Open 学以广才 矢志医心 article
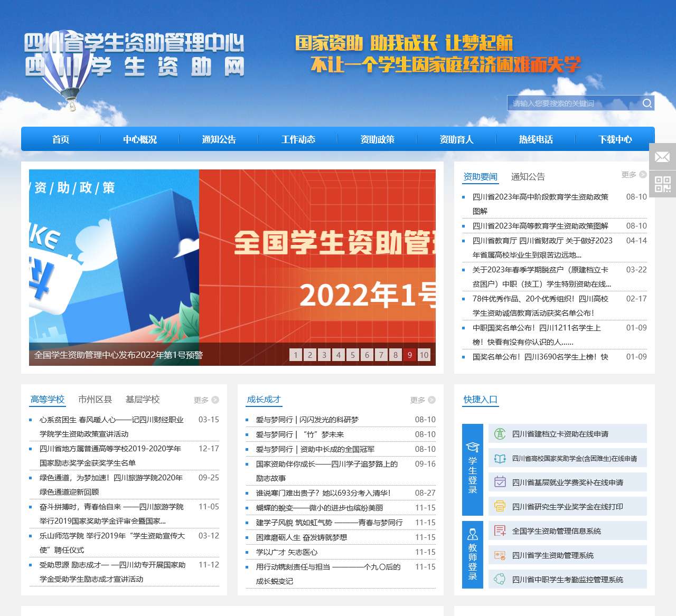The image size is (676, 616). point(287,552)
